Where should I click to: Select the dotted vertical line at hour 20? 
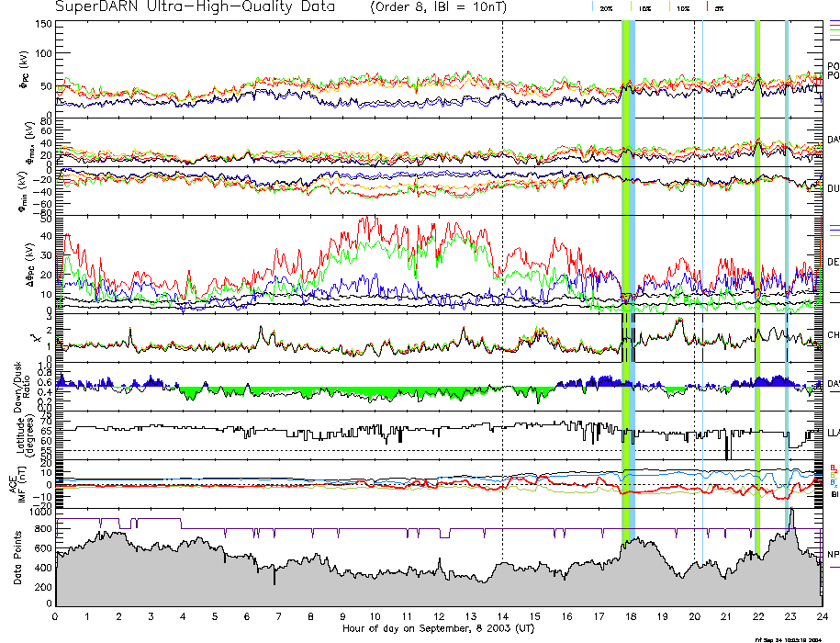pyautogui.click(x=694, y=276)
